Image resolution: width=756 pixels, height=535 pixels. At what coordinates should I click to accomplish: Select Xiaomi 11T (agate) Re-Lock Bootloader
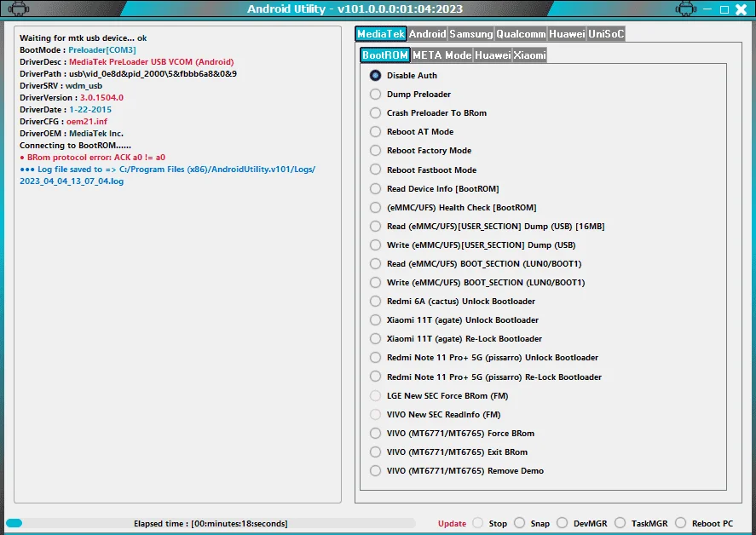pyautogui.click(x=375, y=339)
